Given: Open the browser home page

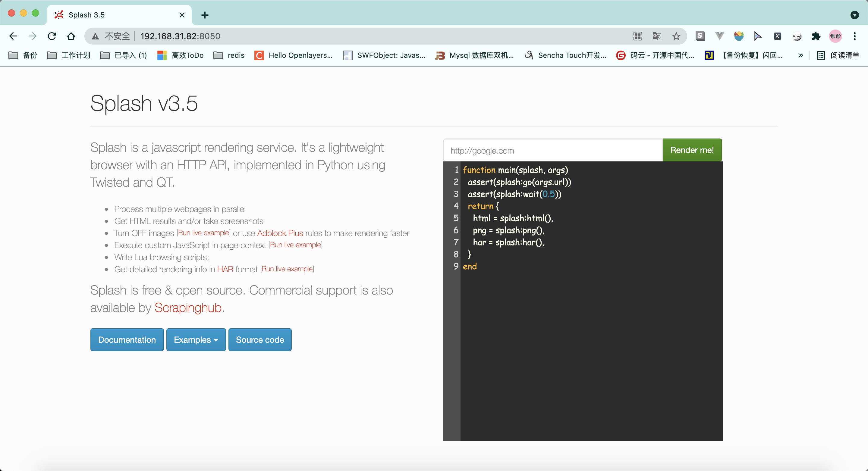Looking at the screenshot, I should point(71,36).
